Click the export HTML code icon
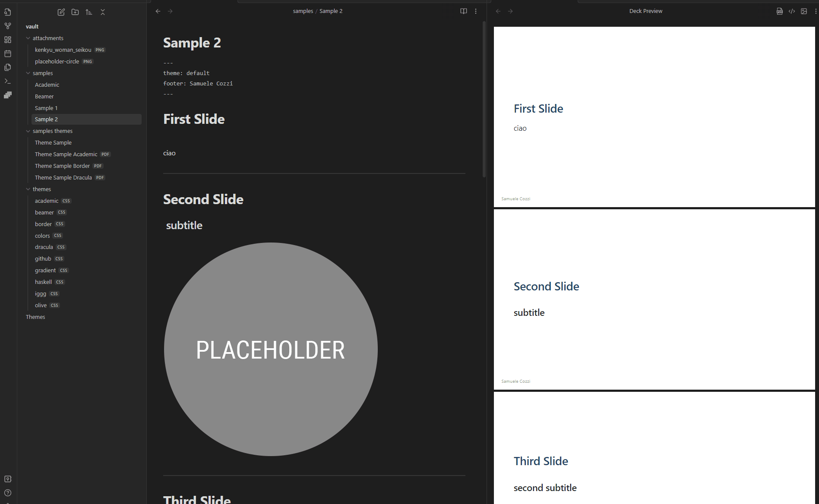This screenshot has height=504, width=819. pyautogui.click(x=792, y=11)
